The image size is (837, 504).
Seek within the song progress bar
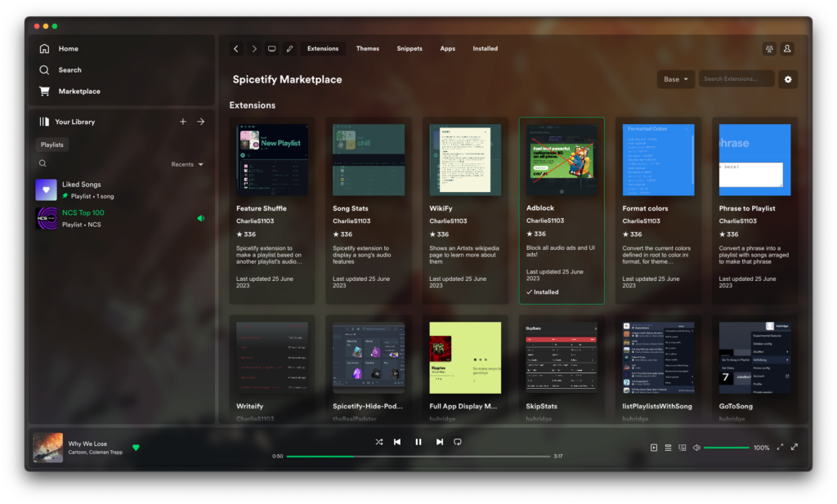coord(418,457)
